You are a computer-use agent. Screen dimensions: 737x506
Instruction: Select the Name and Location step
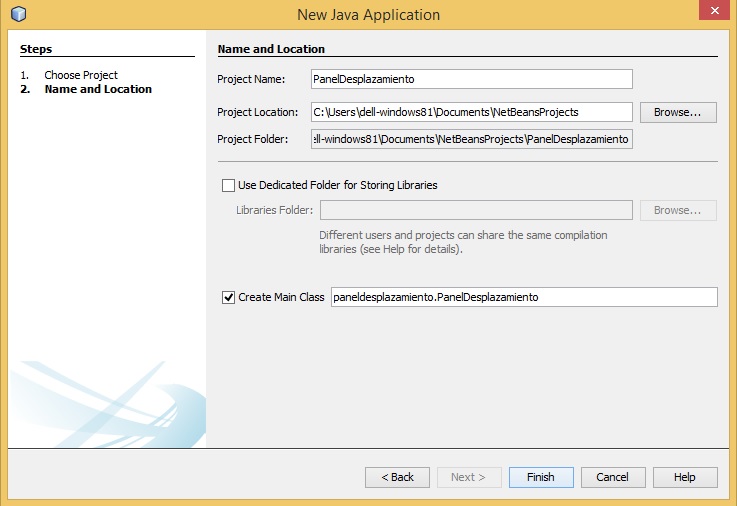98,89
